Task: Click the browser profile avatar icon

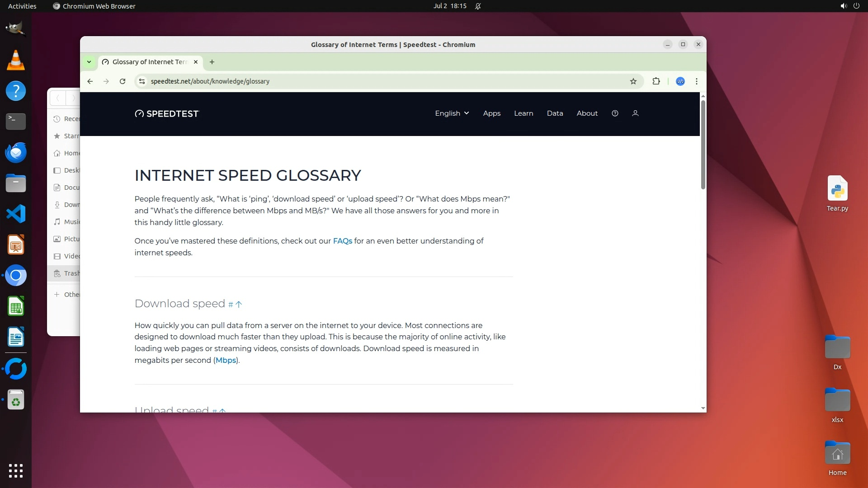Action: click(680, 81)
